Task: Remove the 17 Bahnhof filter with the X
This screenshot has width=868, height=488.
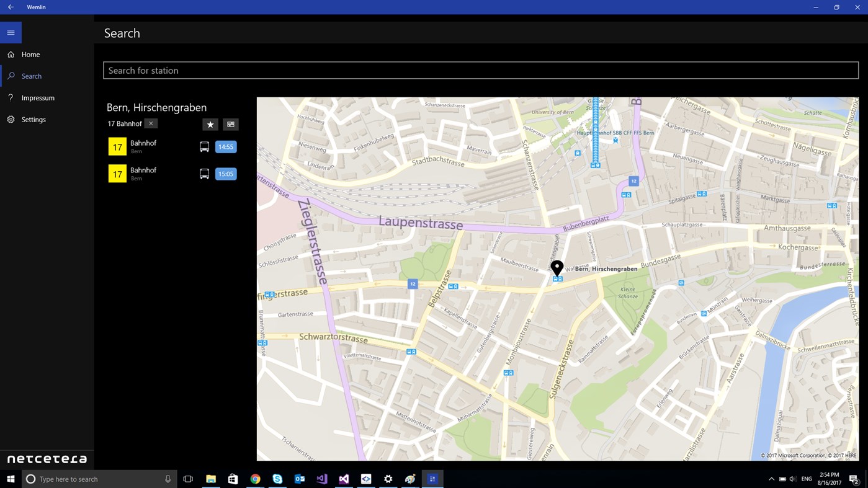Action: coord(151,123)
